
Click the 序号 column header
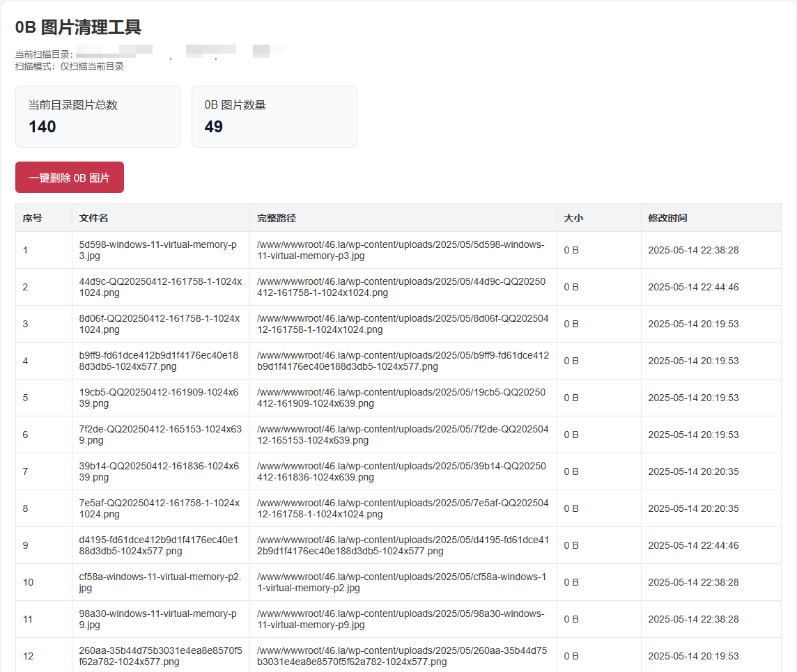[x=33, y=218]
